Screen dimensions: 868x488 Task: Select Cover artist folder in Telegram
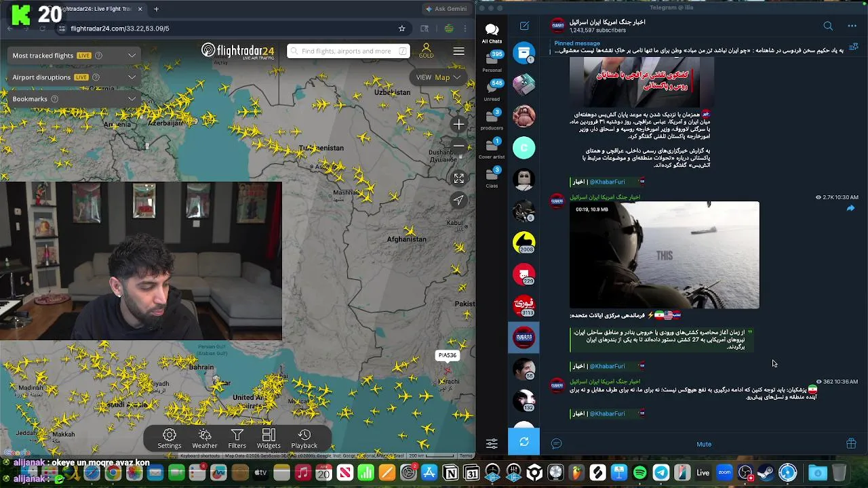click(x=492, y=148)
